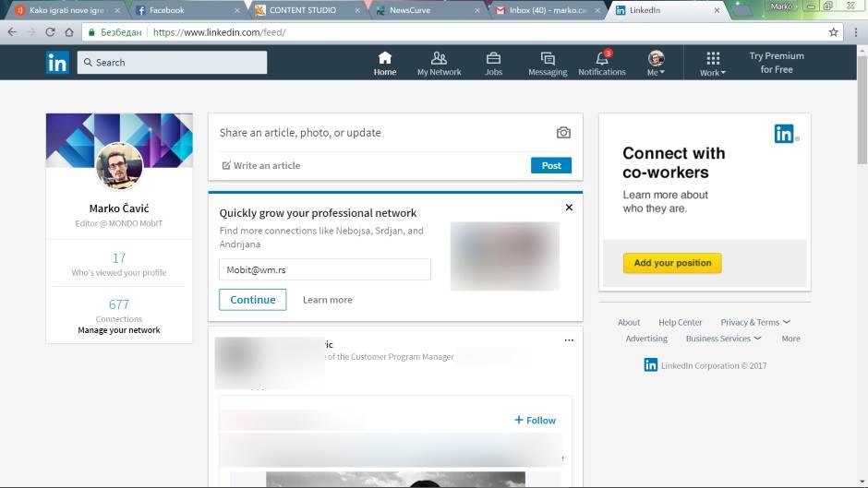Open the Marko Čavić profile name

(119, 208)
